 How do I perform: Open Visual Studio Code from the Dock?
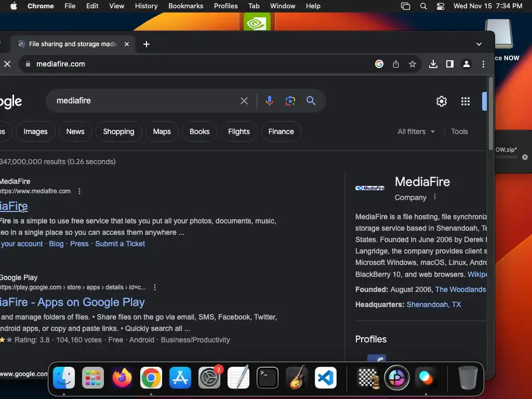[x=326, y=378]
